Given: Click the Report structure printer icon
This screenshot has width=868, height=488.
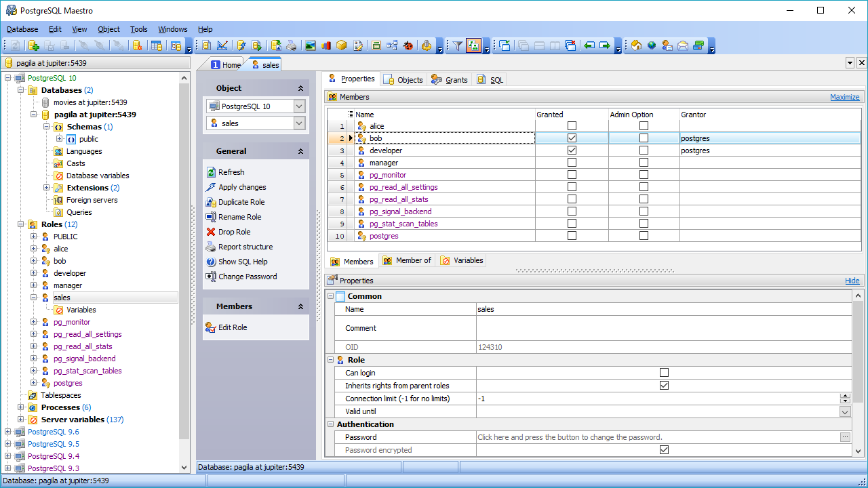Looking at the screenshot, I should point(211,247).
